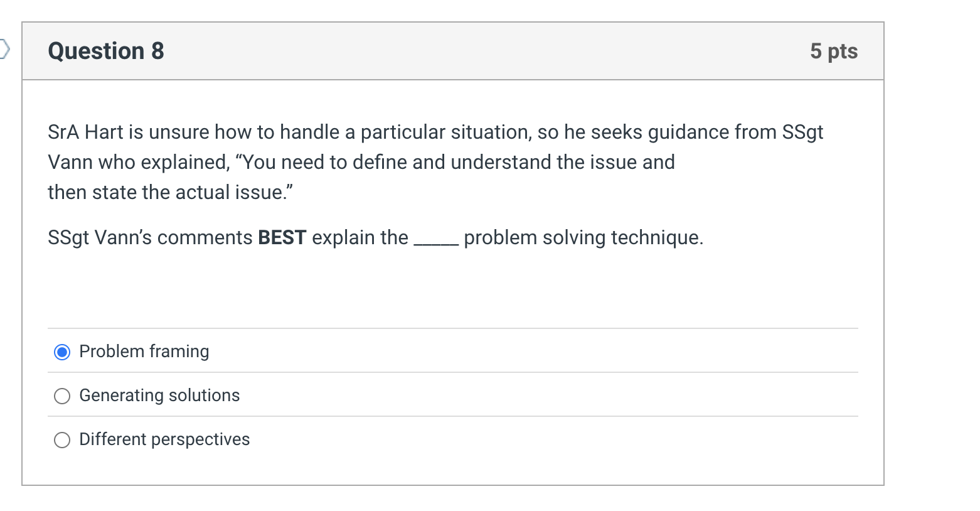Click the Generating solutions answer label

(159, 396)
